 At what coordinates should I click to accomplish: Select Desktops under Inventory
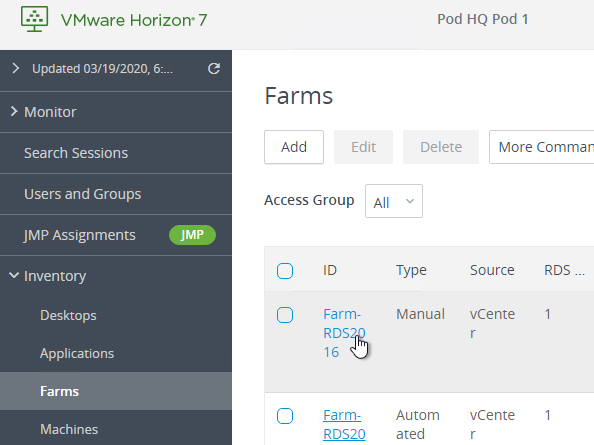coord(68,315)
